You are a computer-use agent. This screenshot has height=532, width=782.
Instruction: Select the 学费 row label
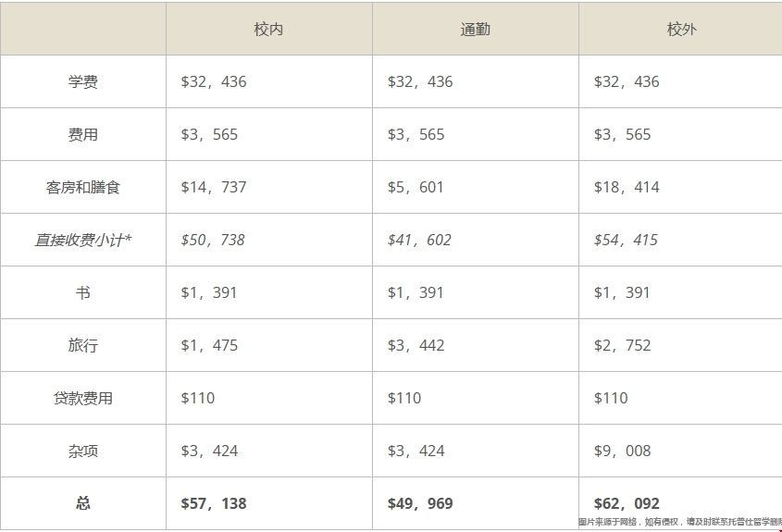click(x=82, y=81)
